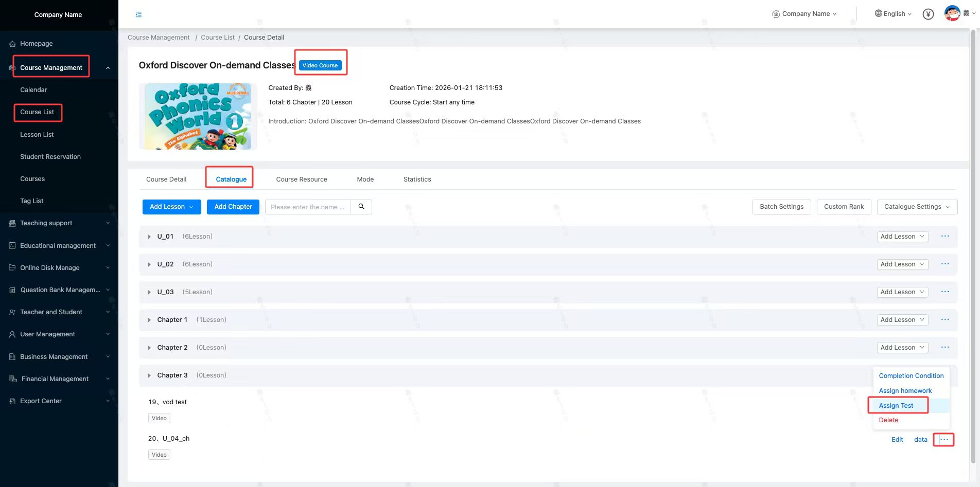
Task: Select Assign Test from the menu
Action: click(x=896, y=406)
